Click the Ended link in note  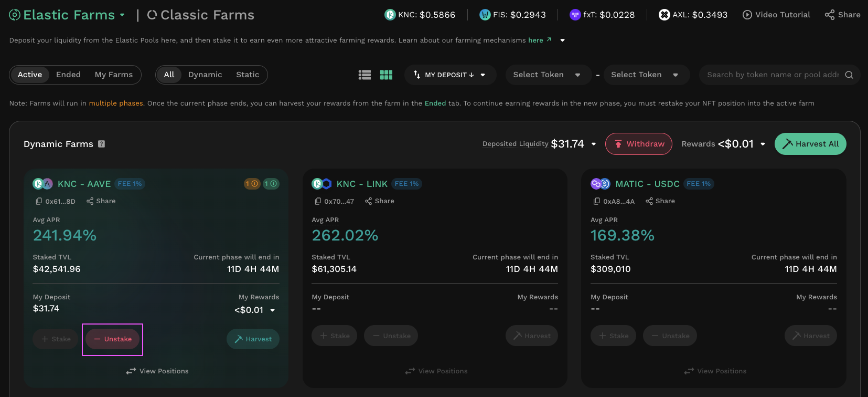pyautogui.click(x=435, y=103)
